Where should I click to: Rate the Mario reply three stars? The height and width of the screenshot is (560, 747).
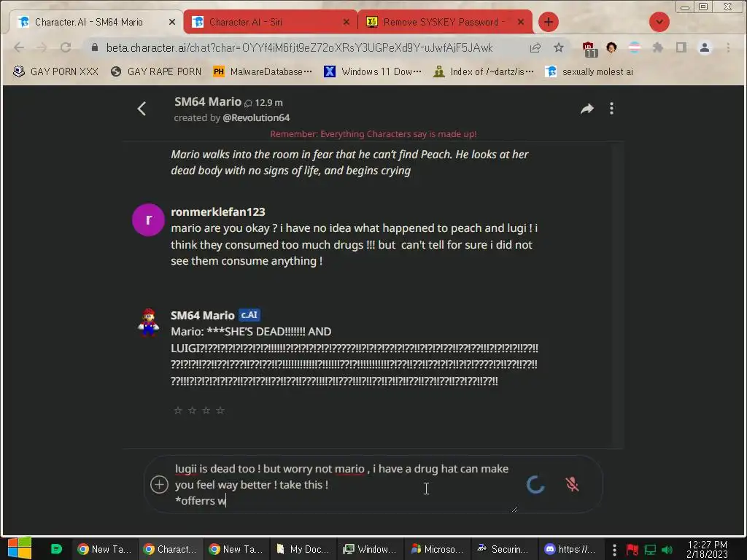[x=206, y=410]
